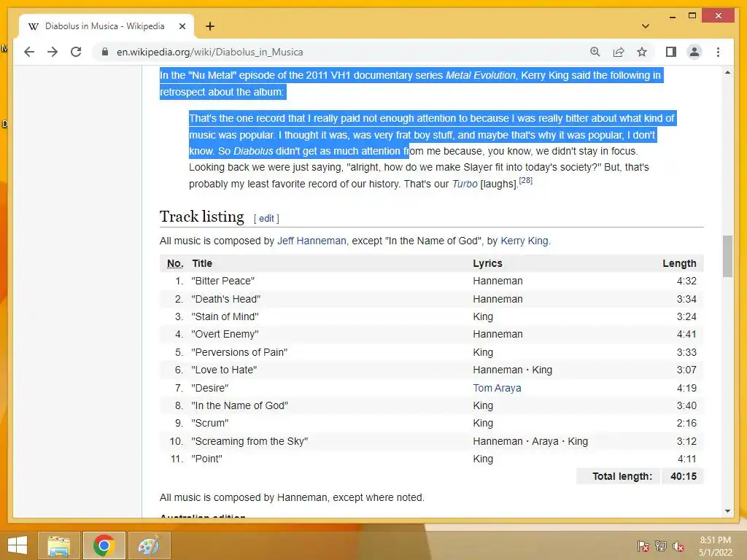The height and width of the screenshot is (560, 747).
Task: Open the Kerry King link
Action: tap(524, 241)
